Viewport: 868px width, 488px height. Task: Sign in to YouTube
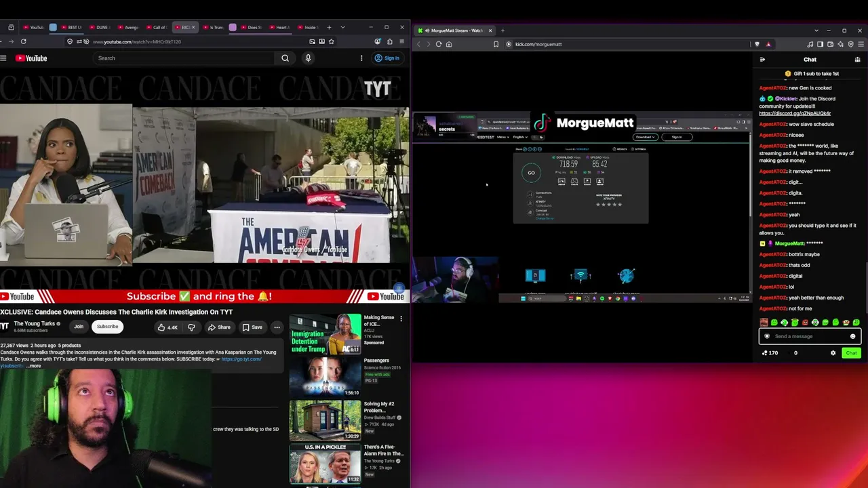[387, 58]
